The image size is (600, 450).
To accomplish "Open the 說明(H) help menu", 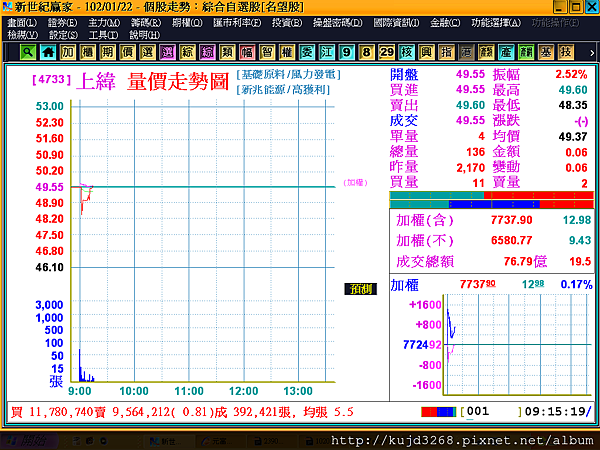I will 144,35.
